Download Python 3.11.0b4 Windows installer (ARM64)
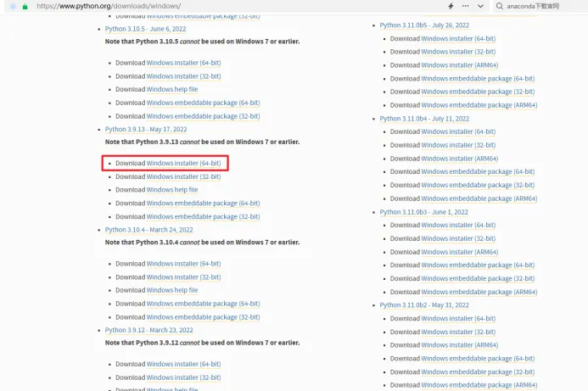 pos(460,159)
